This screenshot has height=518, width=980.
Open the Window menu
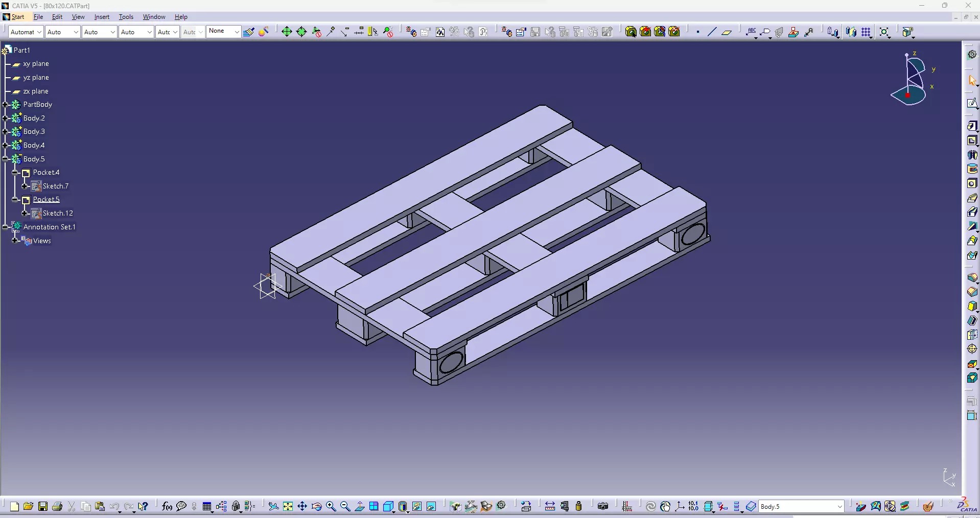(x=154, y=17)
